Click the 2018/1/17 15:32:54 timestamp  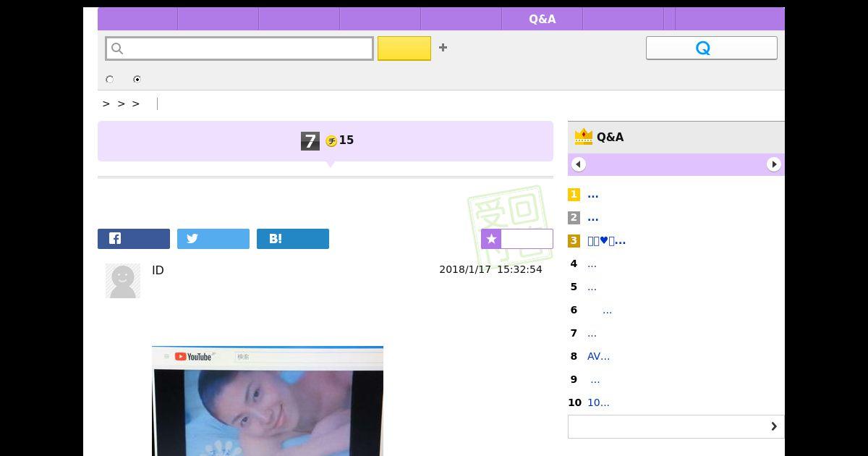[x=490, y=269]
